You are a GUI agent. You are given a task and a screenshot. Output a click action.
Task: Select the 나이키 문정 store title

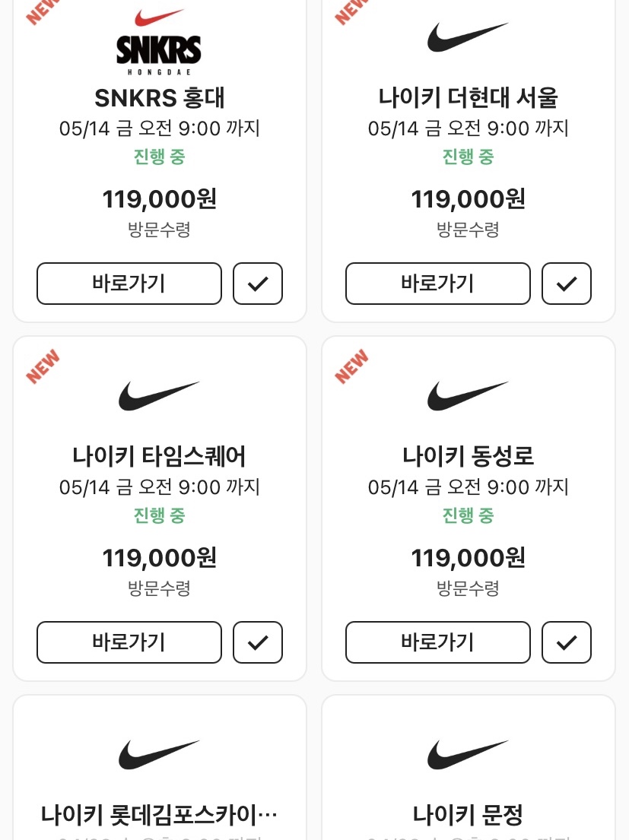(467, 815)
